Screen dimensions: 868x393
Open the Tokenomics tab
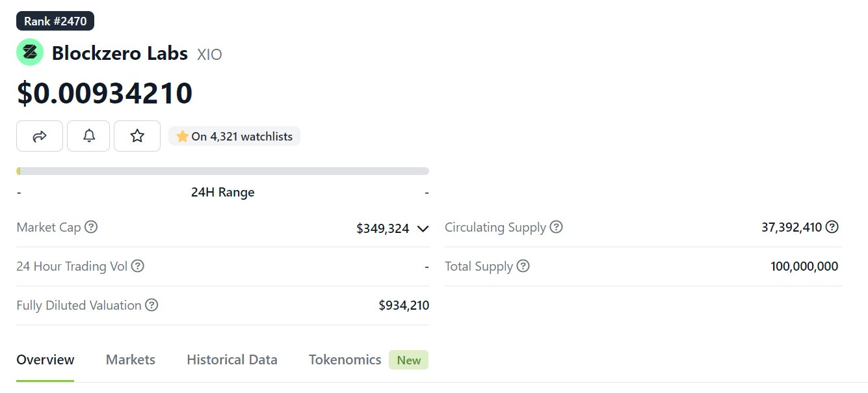point(345,360)
